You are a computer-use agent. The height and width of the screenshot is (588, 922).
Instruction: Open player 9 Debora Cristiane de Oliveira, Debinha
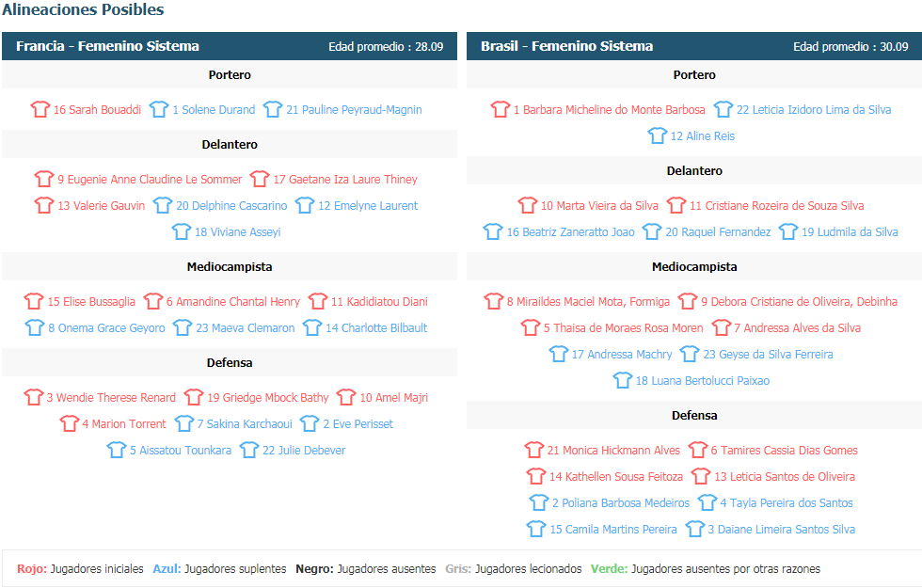point(799,302)
